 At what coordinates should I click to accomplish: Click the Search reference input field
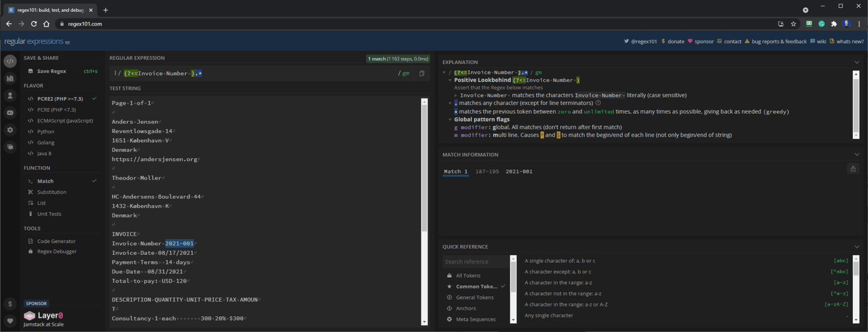tap(475, 261)
